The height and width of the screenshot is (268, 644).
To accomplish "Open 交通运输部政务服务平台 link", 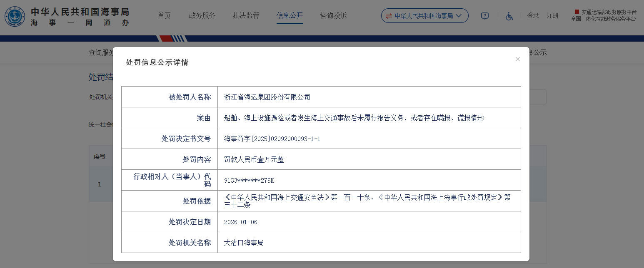I will click(609, 12).
